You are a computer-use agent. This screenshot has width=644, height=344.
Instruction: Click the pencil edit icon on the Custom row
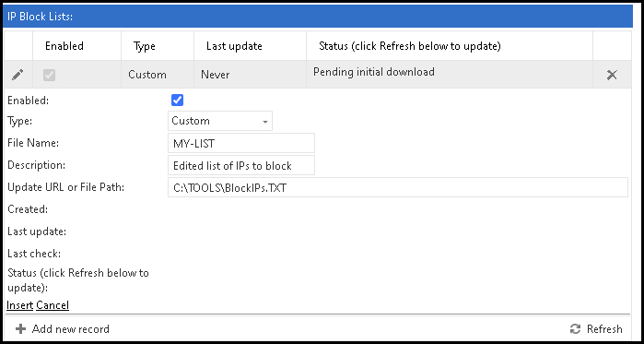pos(18,75)
